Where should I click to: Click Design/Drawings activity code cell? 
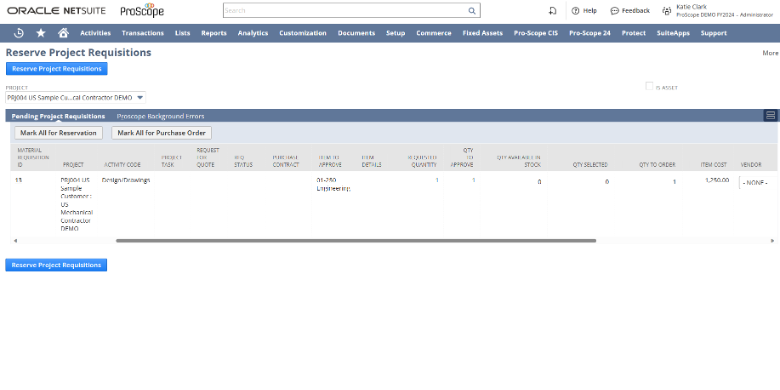pyautogui.click(x=126, y=180)
